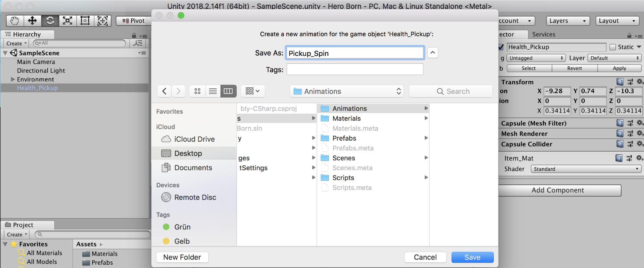Viewport: 644px width, 268px height.
Task: Open Transform component preset icon
Action: click(630, 82)
